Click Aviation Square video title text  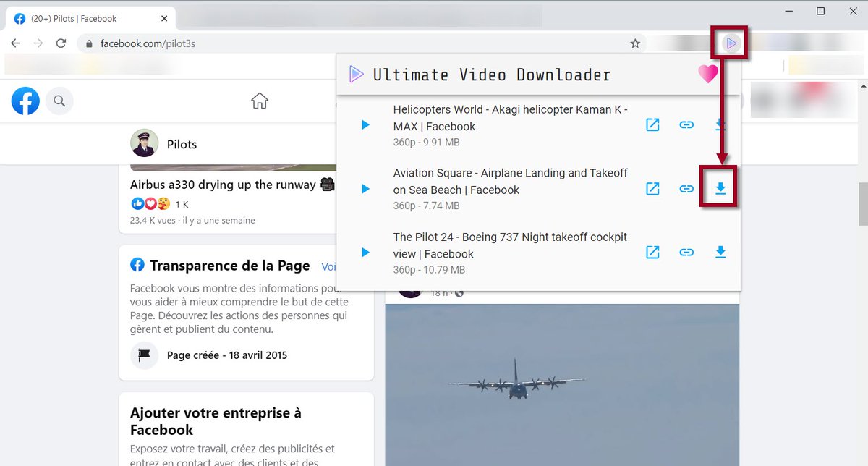pos(510,181)
